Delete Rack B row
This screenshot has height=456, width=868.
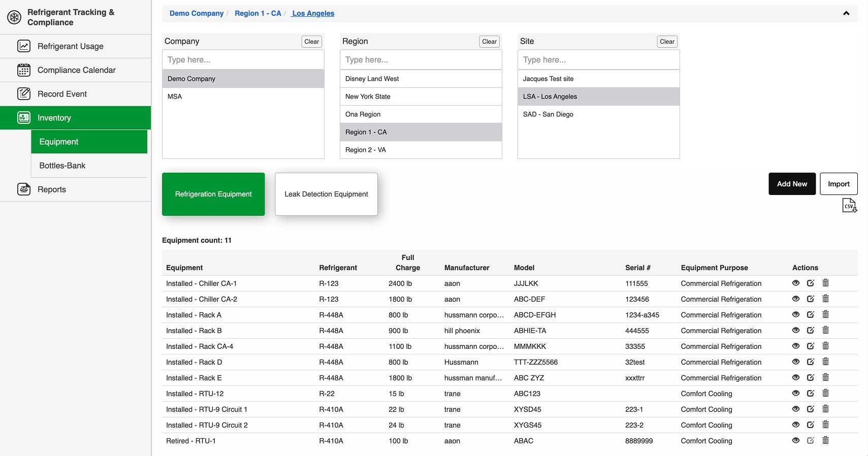coord(826,330)
